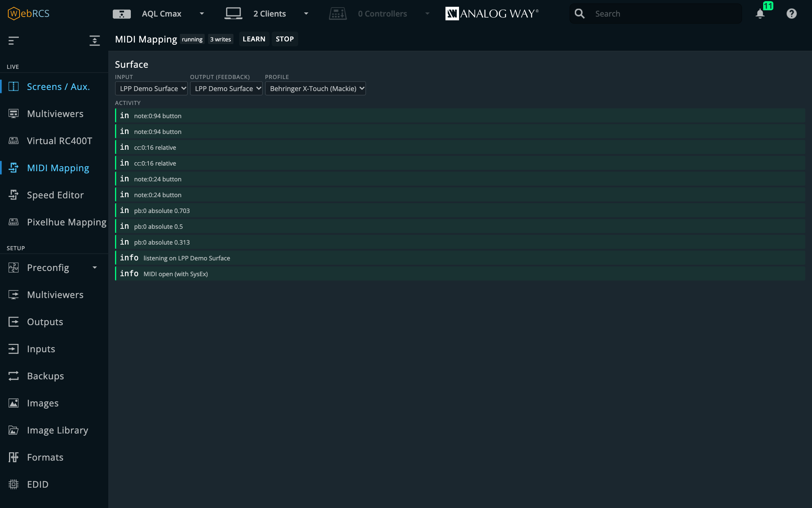Click the Inputs icon
812x508 pixels.
14,349
